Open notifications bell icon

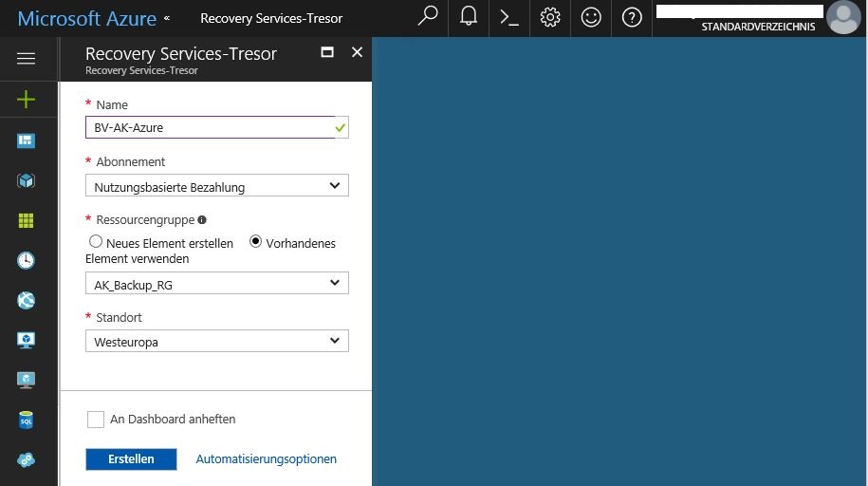tap(469, 17)
